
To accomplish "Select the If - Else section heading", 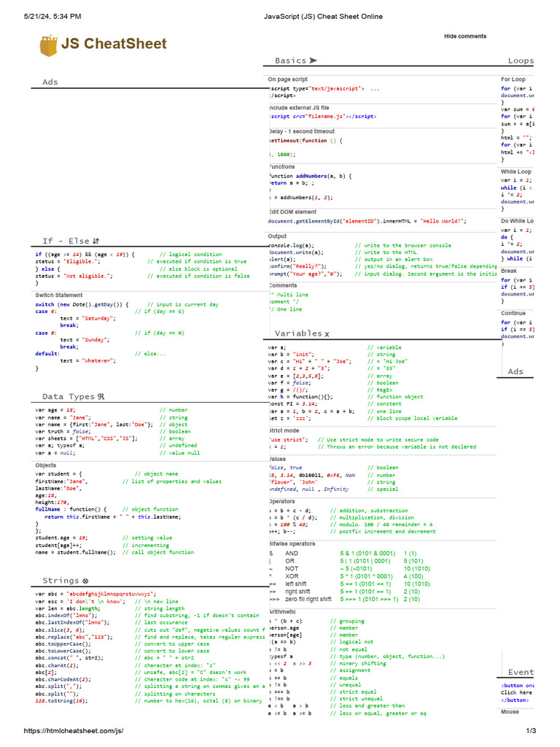I will (66, 241).
